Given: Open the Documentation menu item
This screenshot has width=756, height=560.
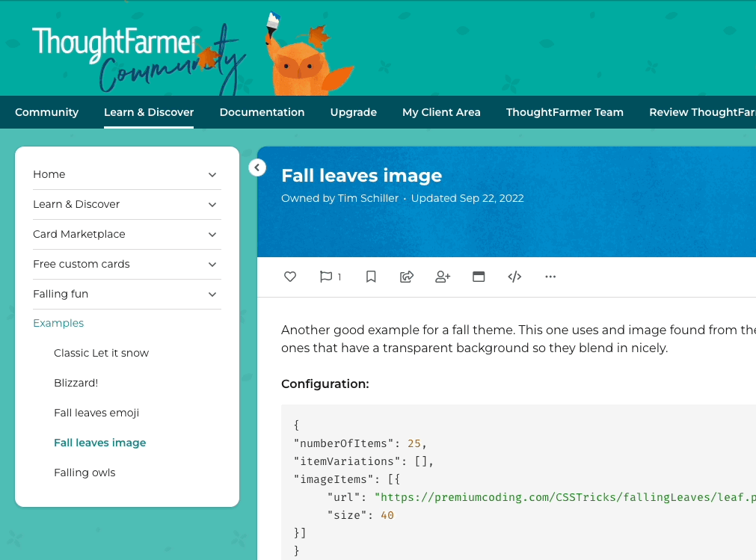Looking at the screenshot, I should point(262,112).
